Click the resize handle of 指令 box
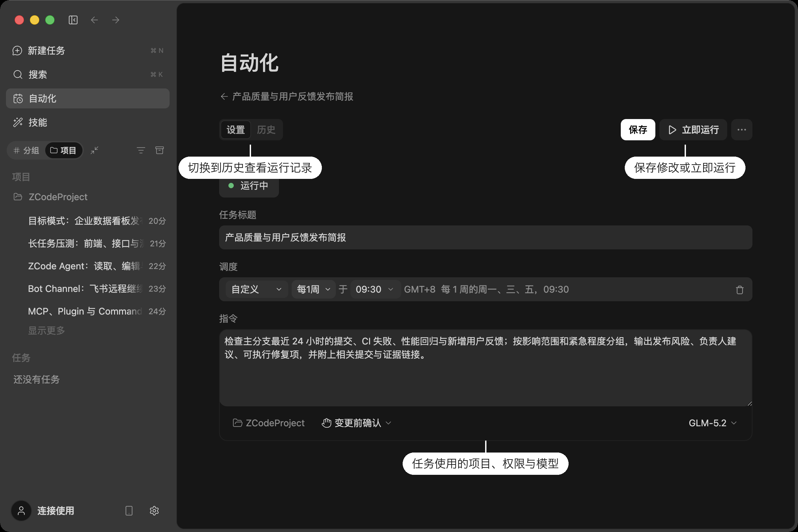Image resolution: width=798 pixels, height=532 pixels. [749, 403]
